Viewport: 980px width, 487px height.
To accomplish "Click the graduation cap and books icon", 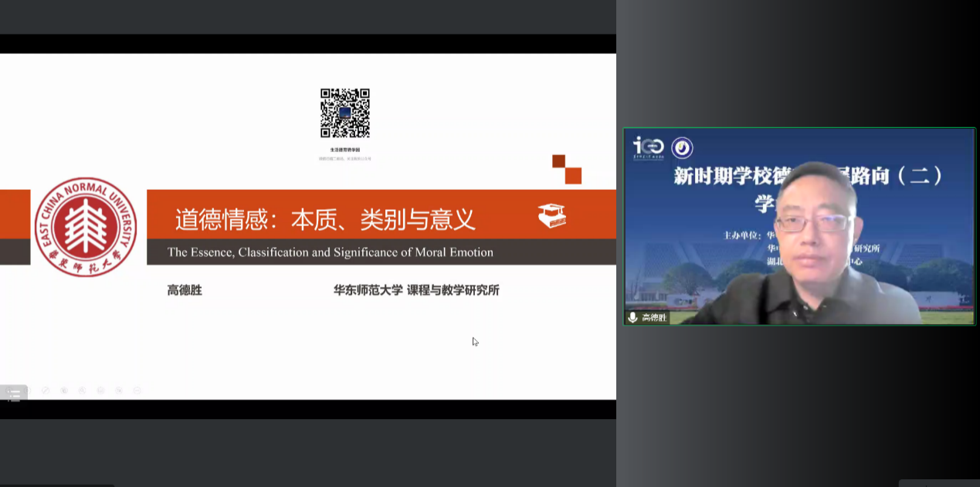I will [x=551, y=215].
